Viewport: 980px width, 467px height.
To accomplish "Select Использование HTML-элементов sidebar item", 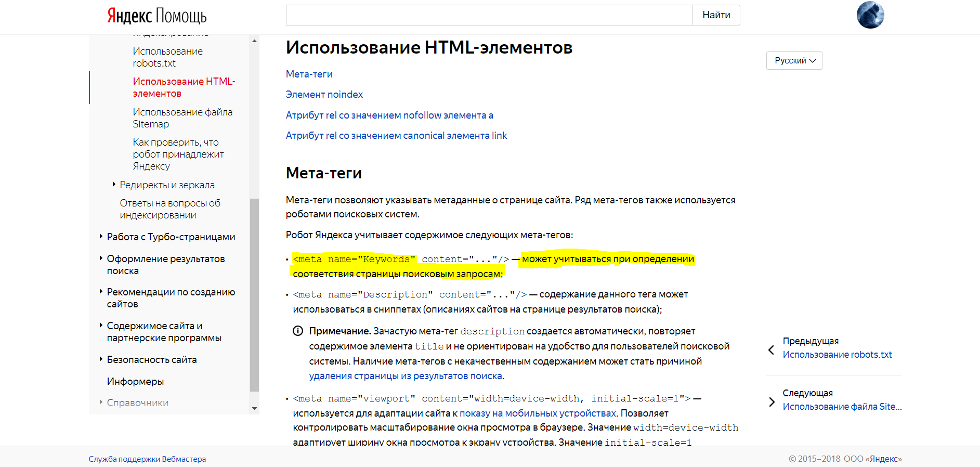I will 184,87.
